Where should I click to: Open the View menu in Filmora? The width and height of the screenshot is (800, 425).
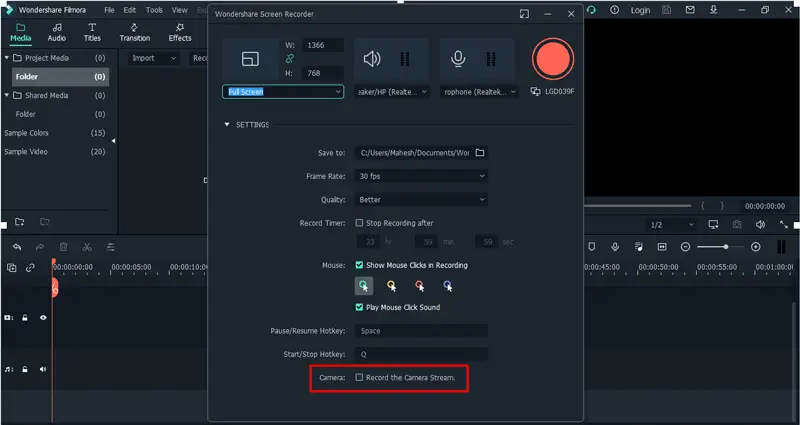pos(180,10)
